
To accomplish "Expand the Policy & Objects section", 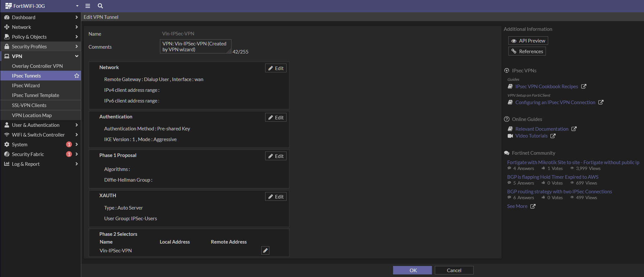I will [77, 37].
